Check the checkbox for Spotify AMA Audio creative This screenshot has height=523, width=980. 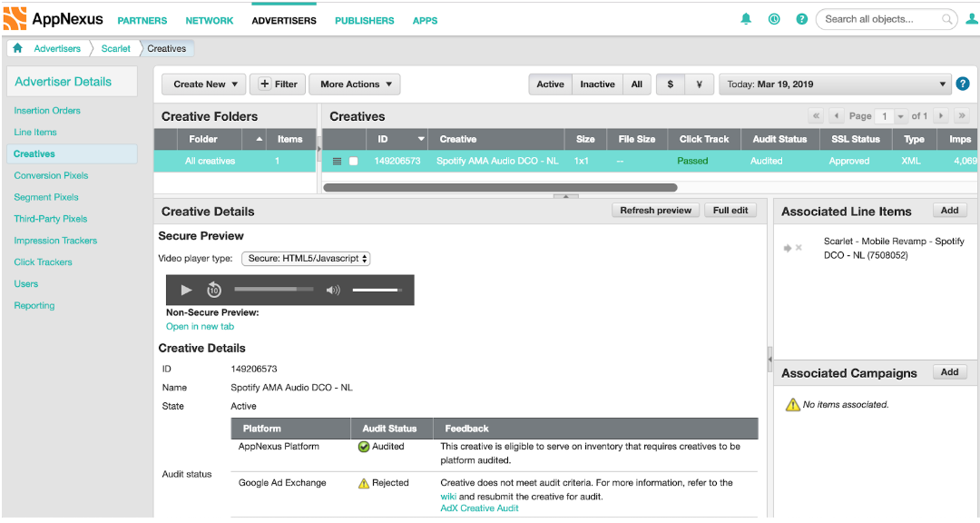(x=354, y=162)
